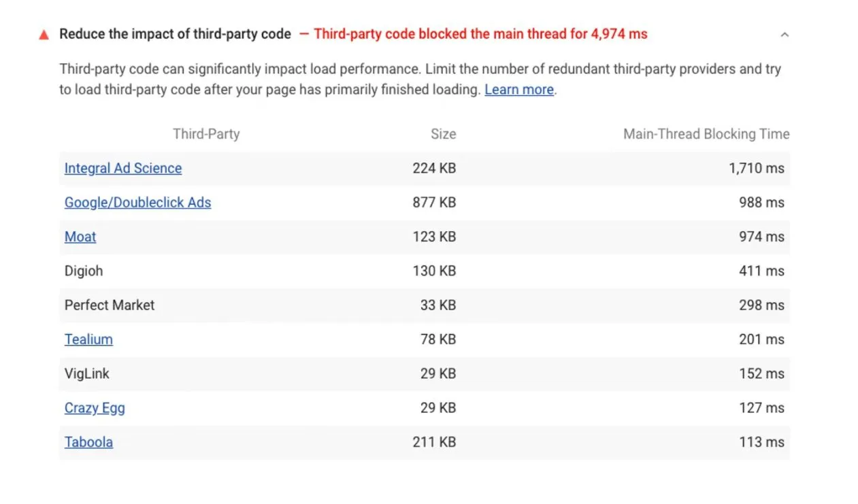This screenshot has width=858, height=504.
Task: Open the Integral Ad Science link
Action: click(x=123, y=169)
